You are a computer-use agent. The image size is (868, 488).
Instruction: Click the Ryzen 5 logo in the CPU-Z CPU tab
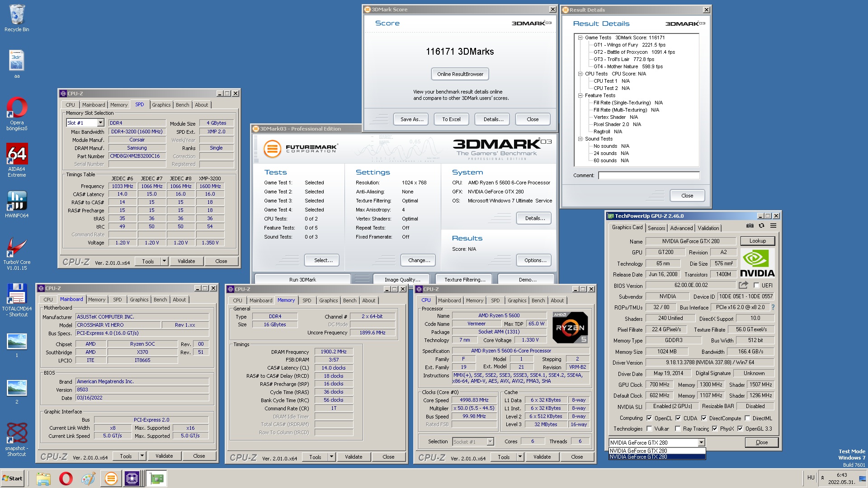click(x=570, y=328)
